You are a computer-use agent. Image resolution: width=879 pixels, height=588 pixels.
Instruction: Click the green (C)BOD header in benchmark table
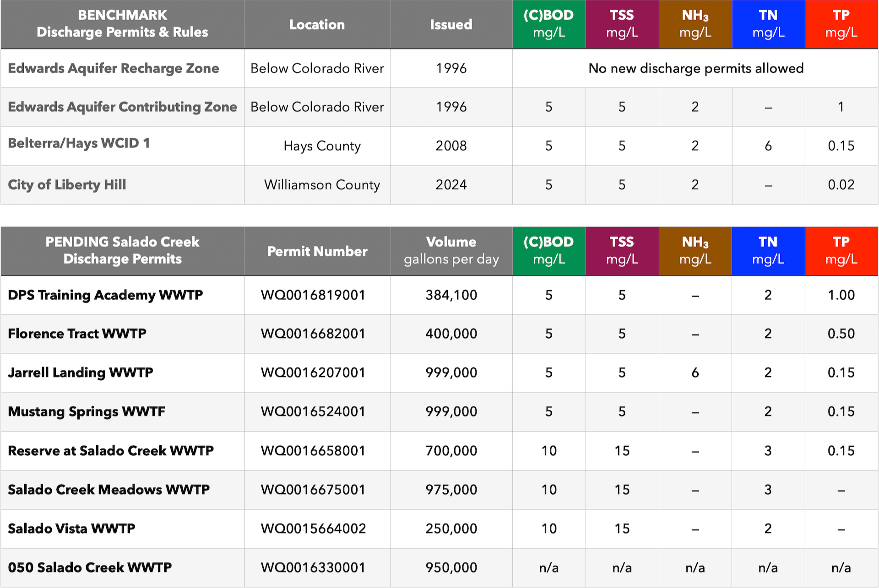(548, 24)
